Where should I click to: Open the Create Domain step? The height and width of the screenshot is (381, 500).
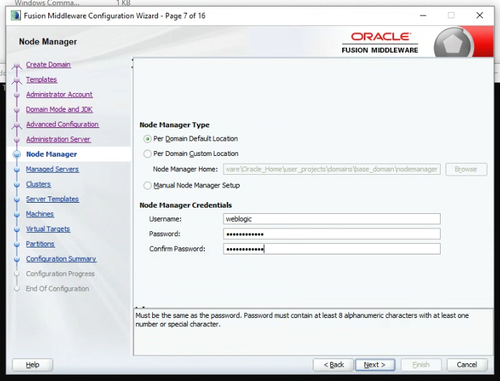click(x=48, y=64)
